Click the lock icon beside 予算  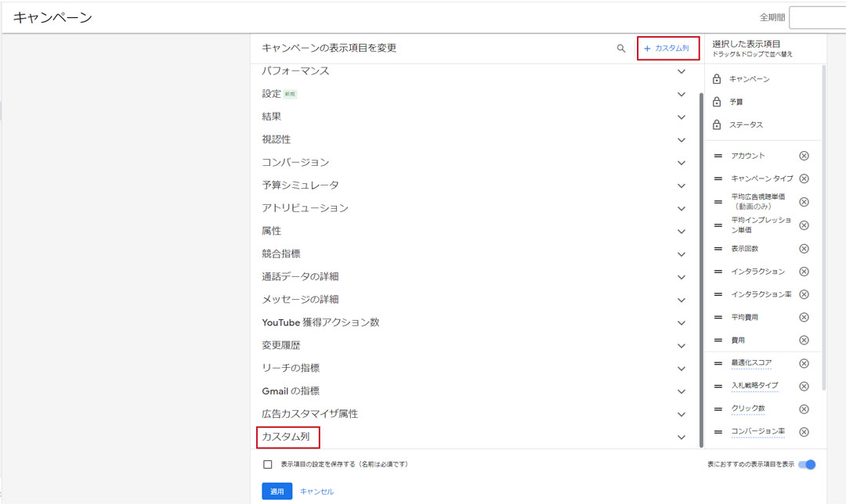pyautogui.click(x=718, y=101)
